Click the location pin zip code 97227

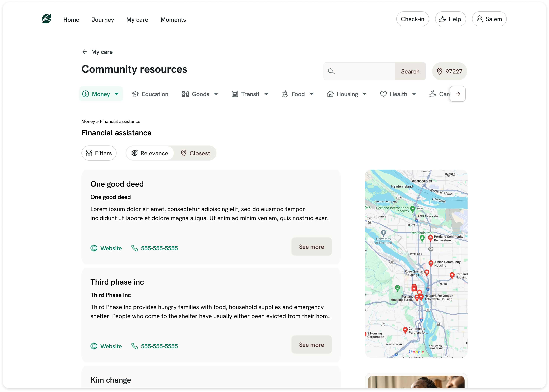tap(449, 71)
